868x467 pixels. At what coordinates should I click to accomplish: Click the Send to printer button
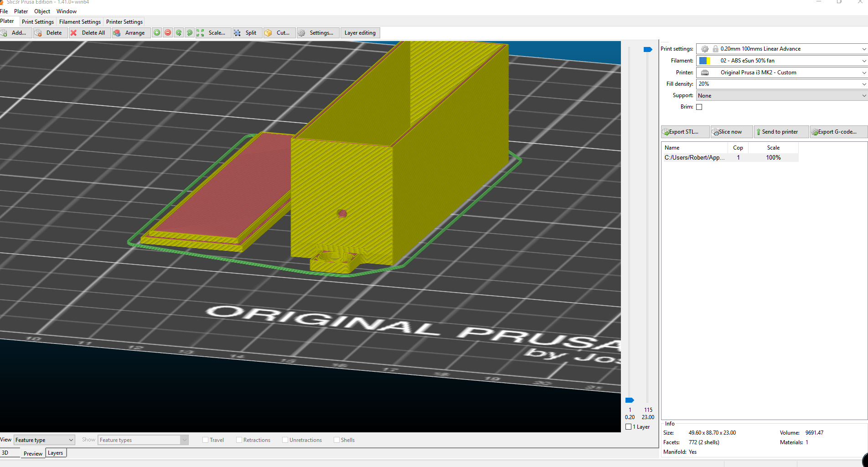coord(781,132)
